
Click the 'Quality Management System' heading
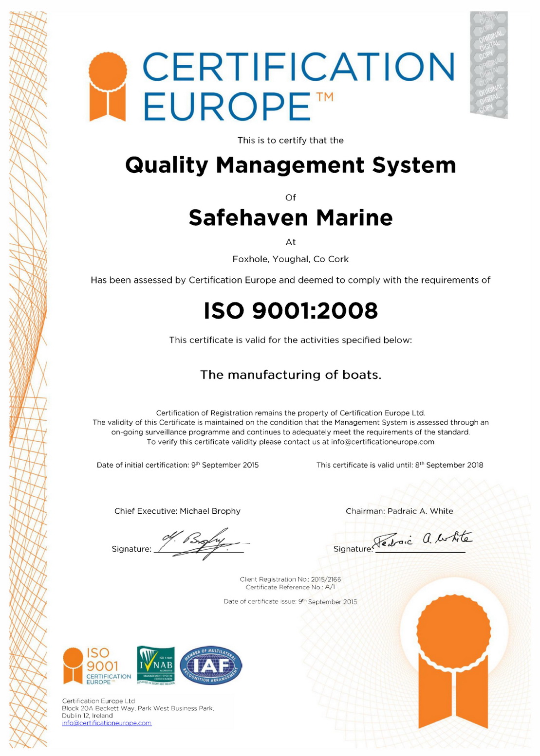pyautogui.click(x=291, y=165)
